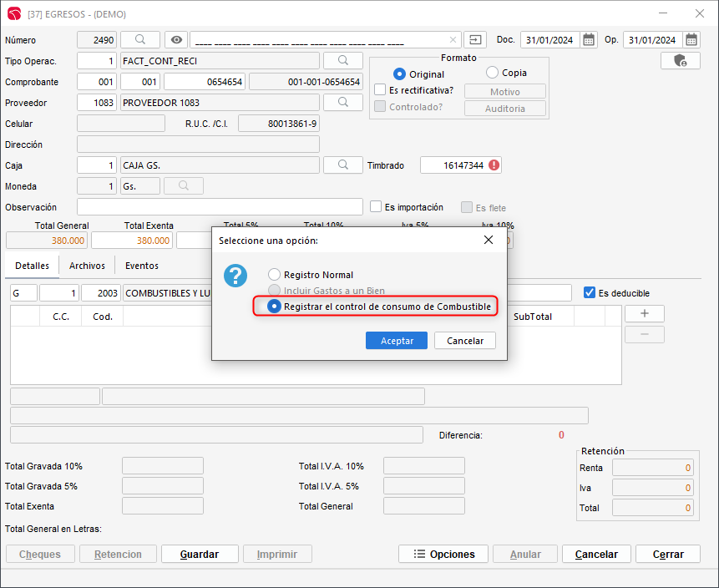This screenshot has width=719, height=588.
Task: Clear the code field with X icon
Action: click(453, 40)
